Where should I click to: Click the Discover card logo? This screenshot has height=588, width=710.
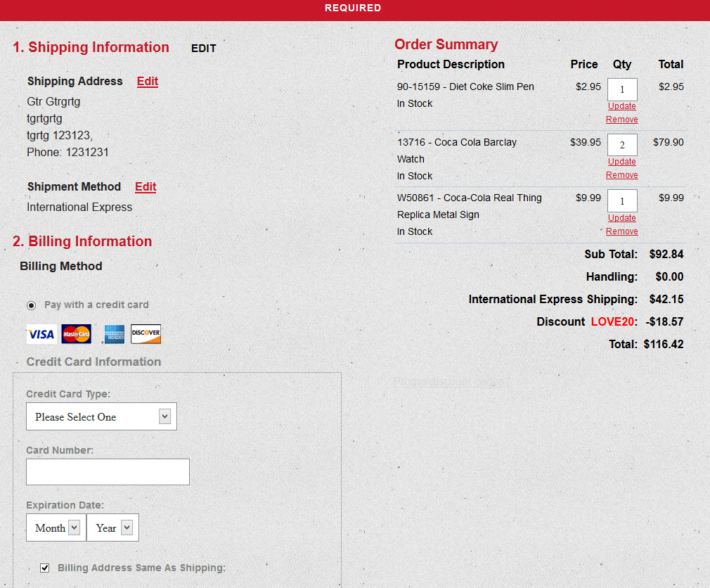tap(146, 334)
